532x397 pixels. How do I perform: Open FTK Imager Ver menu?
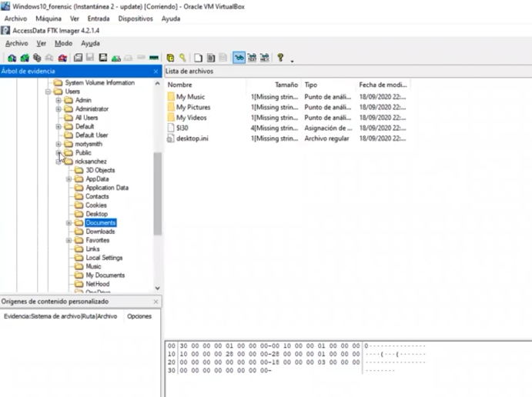tap(41, 43)
